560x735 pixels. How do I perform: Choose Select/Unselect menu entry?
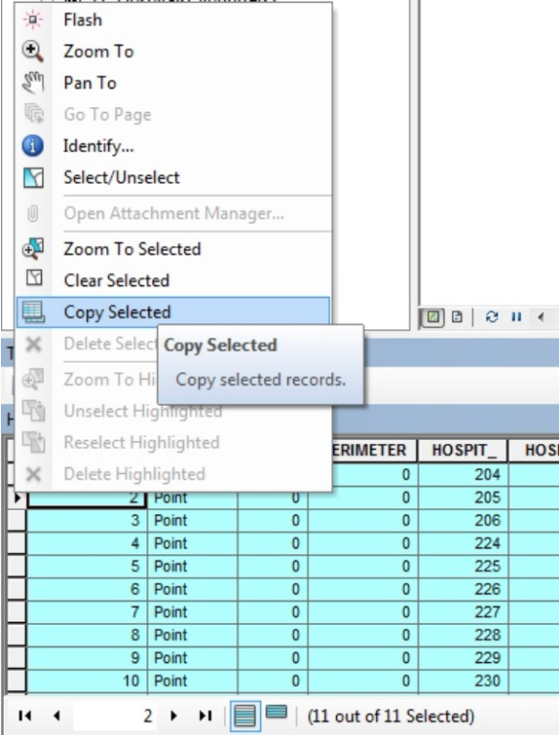[173, 177]
